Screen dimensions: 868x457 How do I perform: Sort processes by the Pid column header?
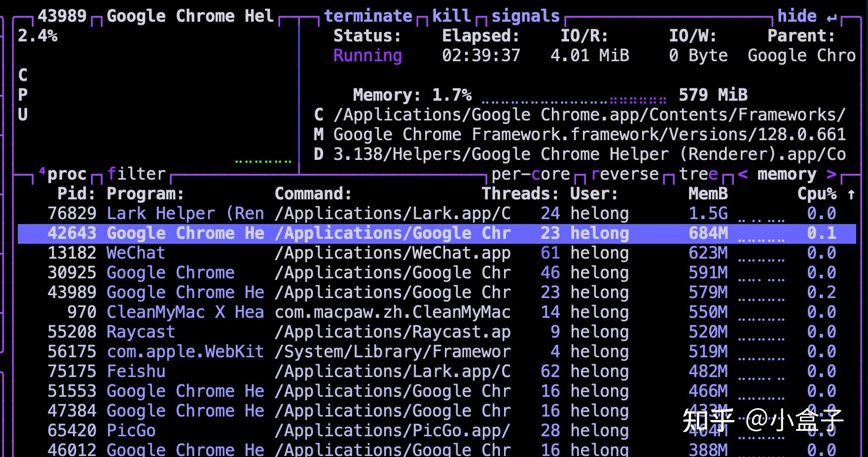coord(73,193)
